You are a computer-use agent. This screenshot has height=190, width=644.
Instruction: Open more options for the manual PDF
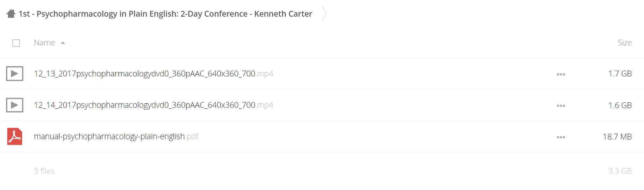click(x=561, y=137)
